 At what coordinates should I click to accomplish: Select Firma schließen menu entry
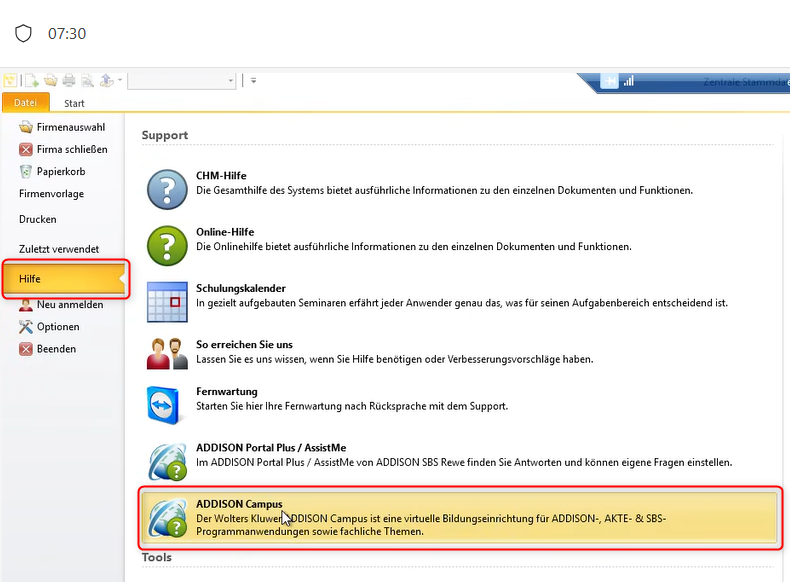[62, 149]
